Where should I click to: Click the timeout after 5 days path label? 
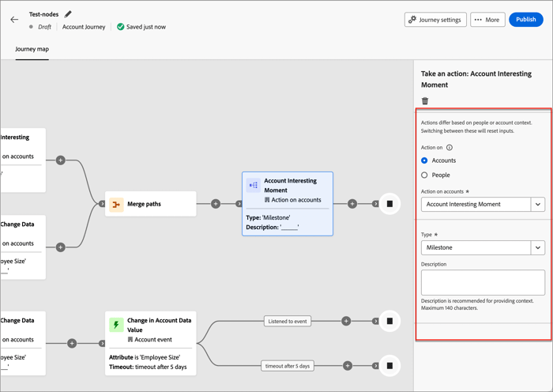pos(287,366)
